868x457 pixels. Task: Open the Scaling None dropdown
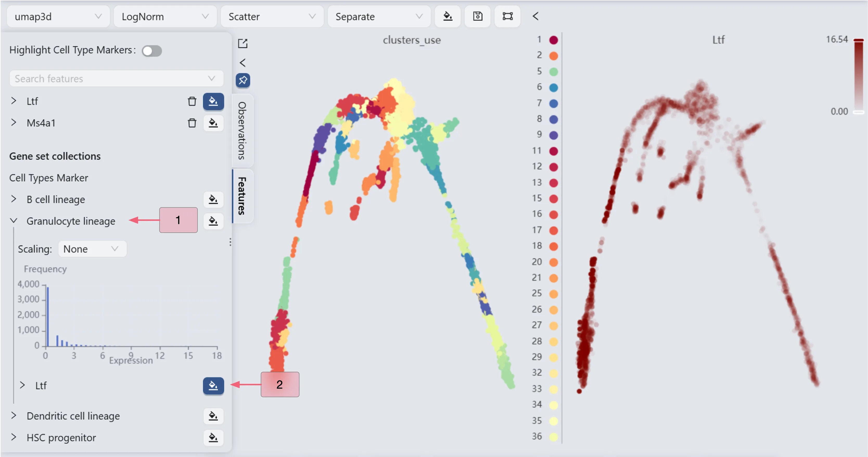[x=92, y=249]
